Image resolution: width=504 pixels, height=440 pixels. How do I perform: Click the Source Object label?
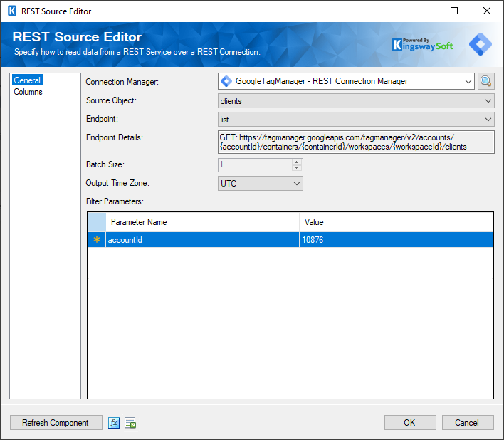coord(111,100)
